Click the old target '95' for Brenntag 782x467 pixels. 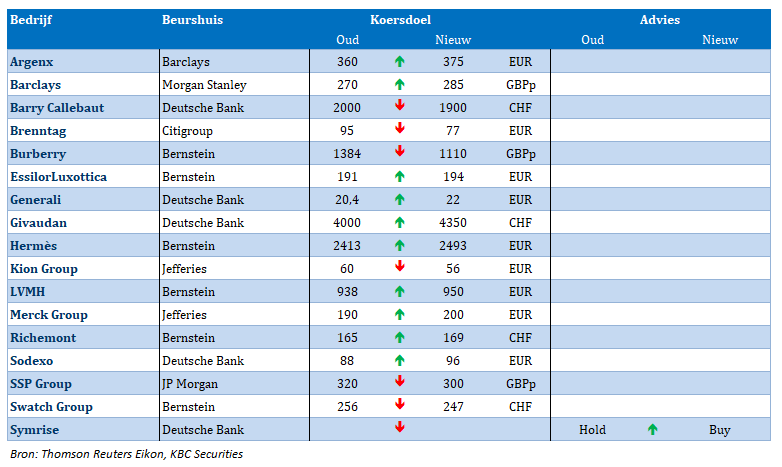347,130
